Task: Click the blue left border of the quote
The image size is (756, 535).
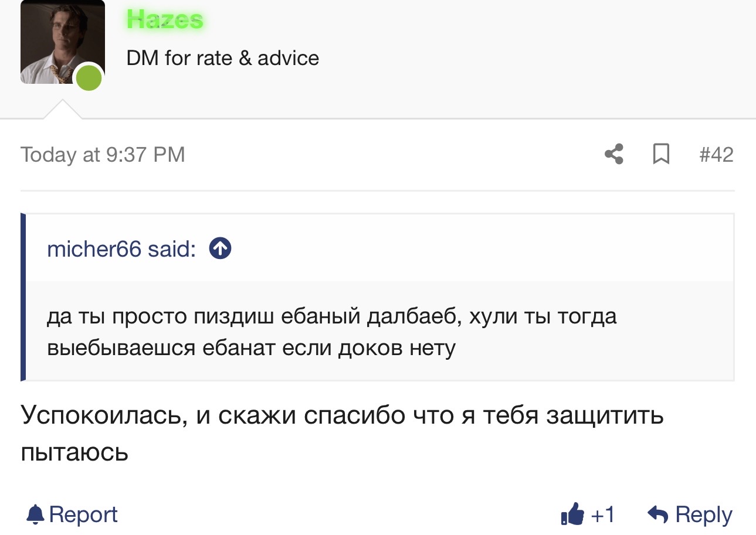Action: (23, 297)
